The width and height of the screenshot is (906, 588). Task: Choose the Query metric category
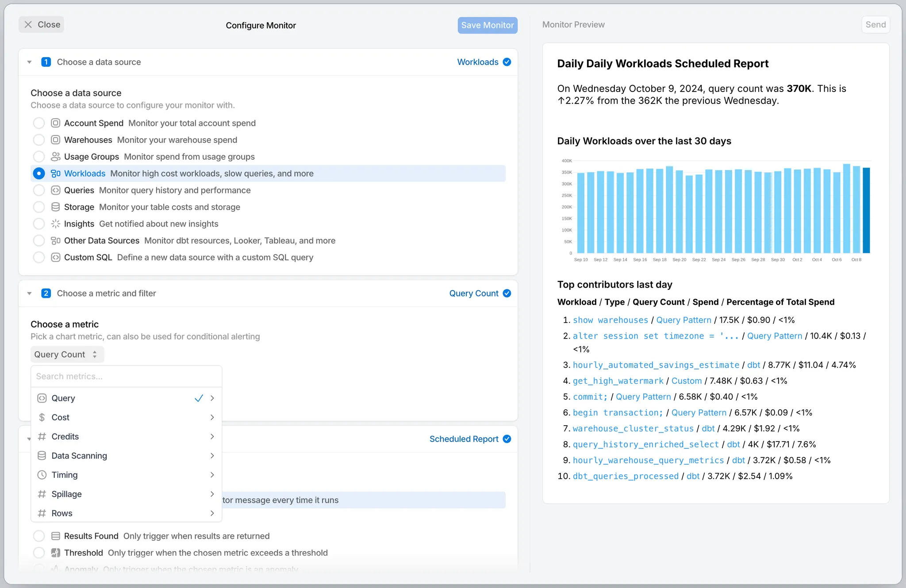[x=126, y=398]
